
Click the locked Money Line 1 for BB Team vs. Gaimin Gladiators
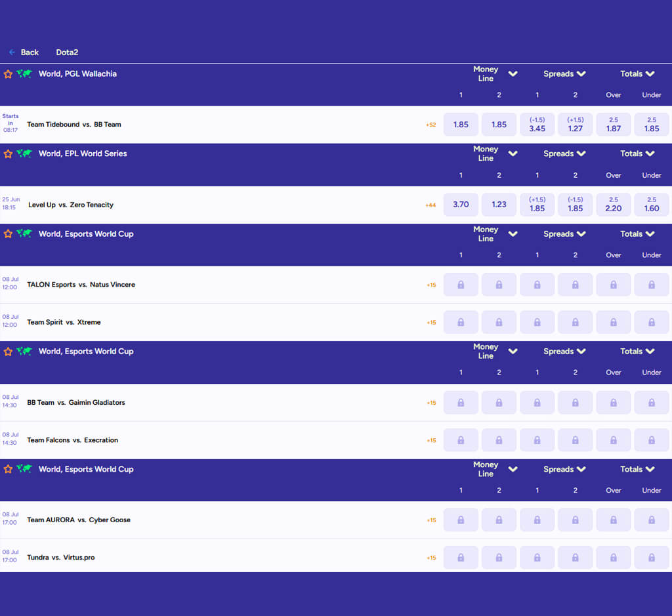[461, 403]
